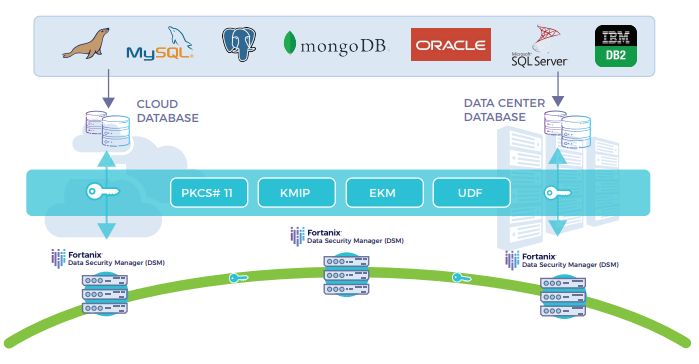Click the key icon on the green arc between the left and center DSM servers

click(x=238, y=278)
